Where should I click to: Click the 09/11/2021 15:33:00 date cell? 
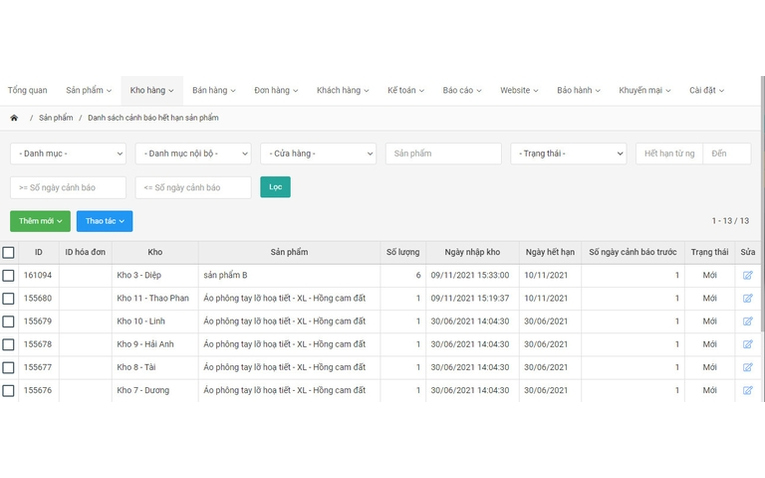tap(470, 275)
